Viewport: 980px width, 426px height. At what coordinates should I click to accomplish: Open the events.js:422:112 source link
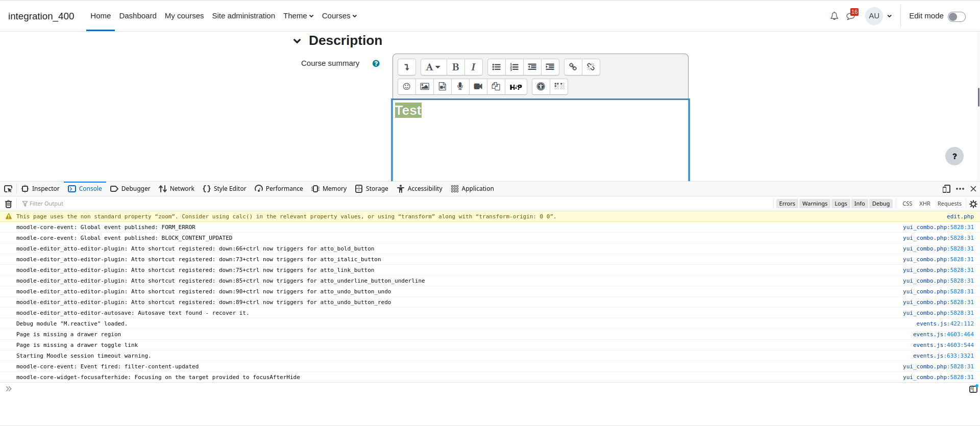click(945, 324)
